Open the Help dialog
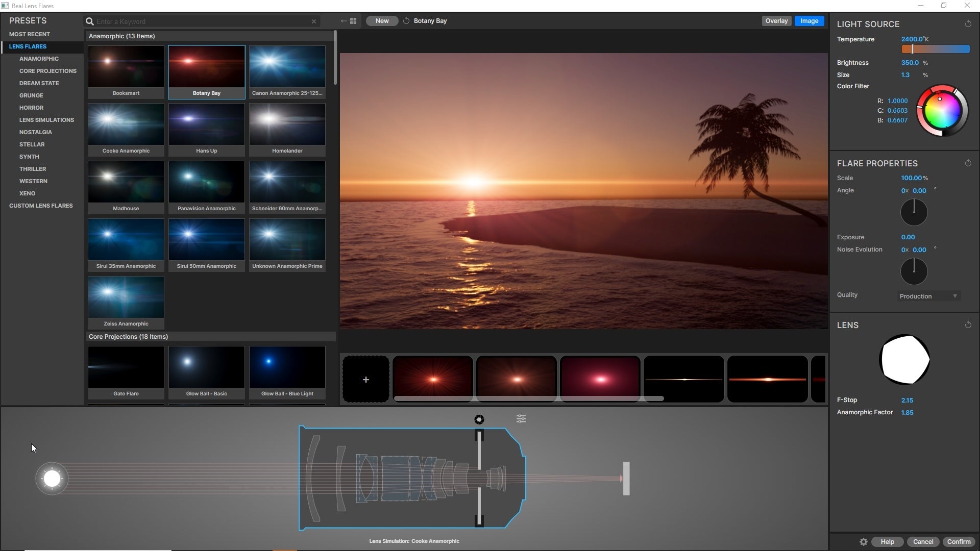Screen dimensions: 980x551 888,542
